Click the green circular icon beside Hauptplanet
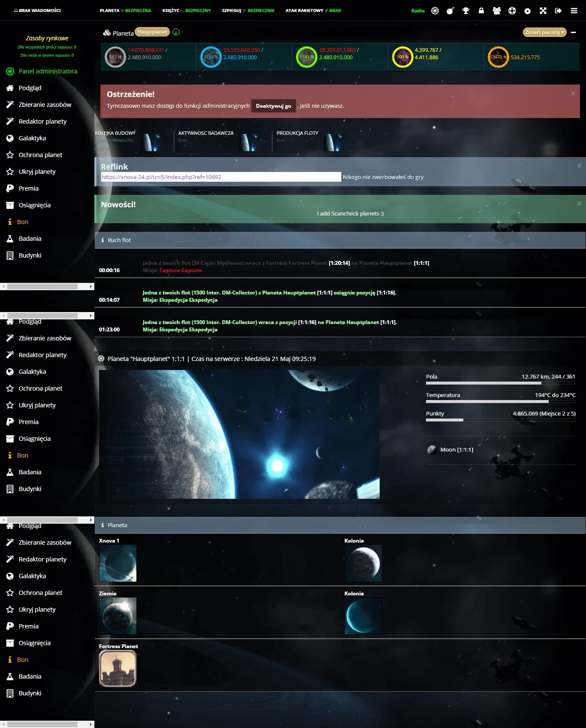Viewport: 586px width, 728px height. pos(176,32)
